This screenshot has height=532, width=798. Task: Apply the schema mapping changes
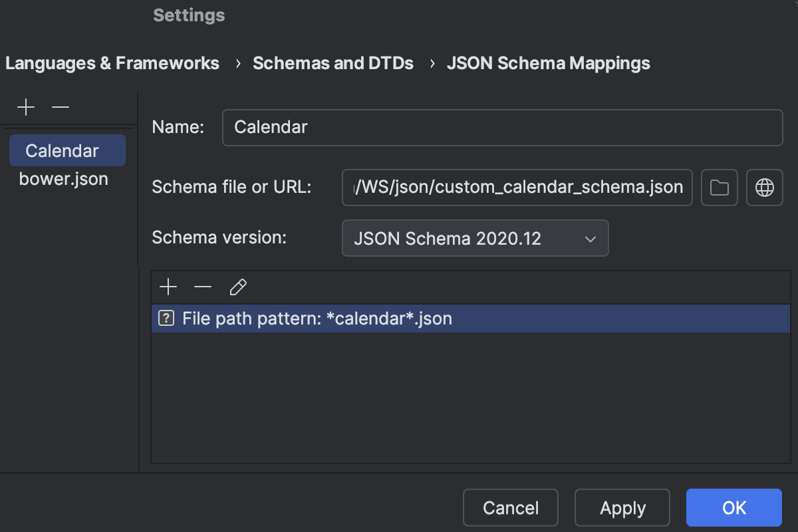[x=622, y=507]
